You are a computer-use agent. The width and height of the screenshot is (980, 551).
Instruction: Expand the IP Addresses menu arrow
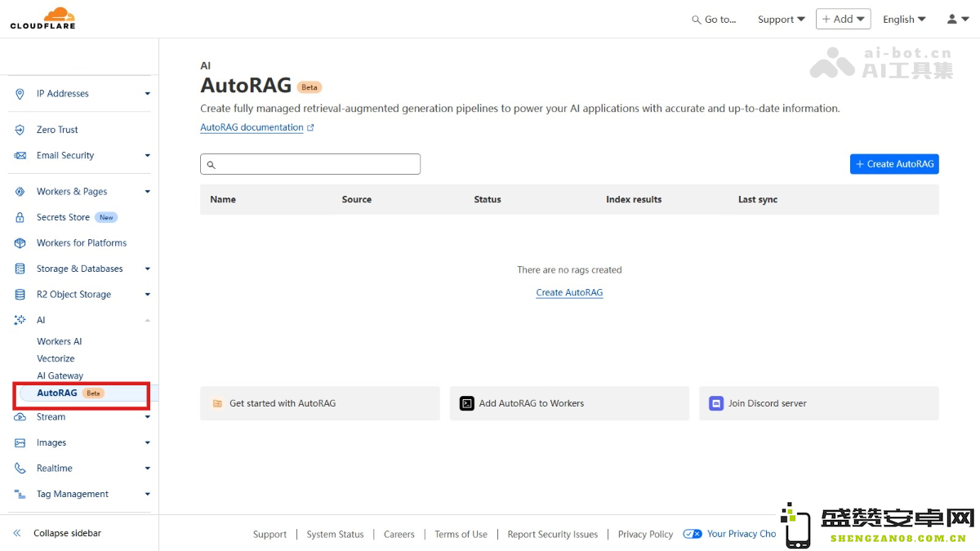(x=148, y=94)
